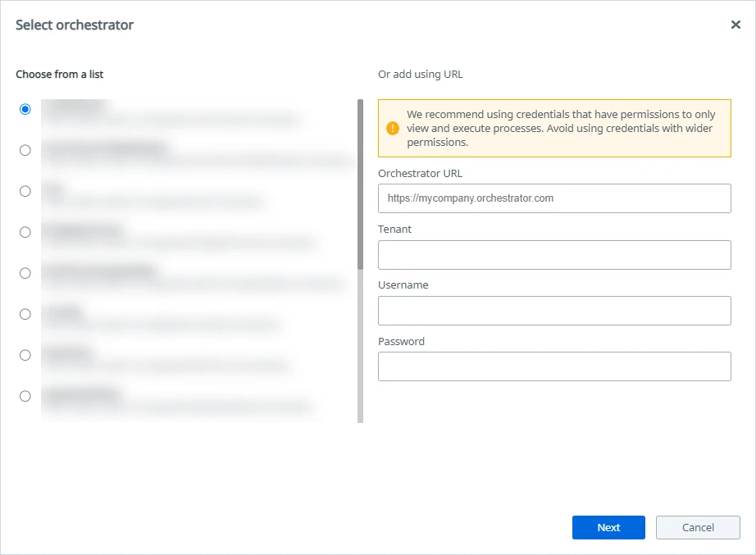756x555 pixels.
Task: Focus the Tenant text field
Action: pyautogui.click(x=554, y=255)
